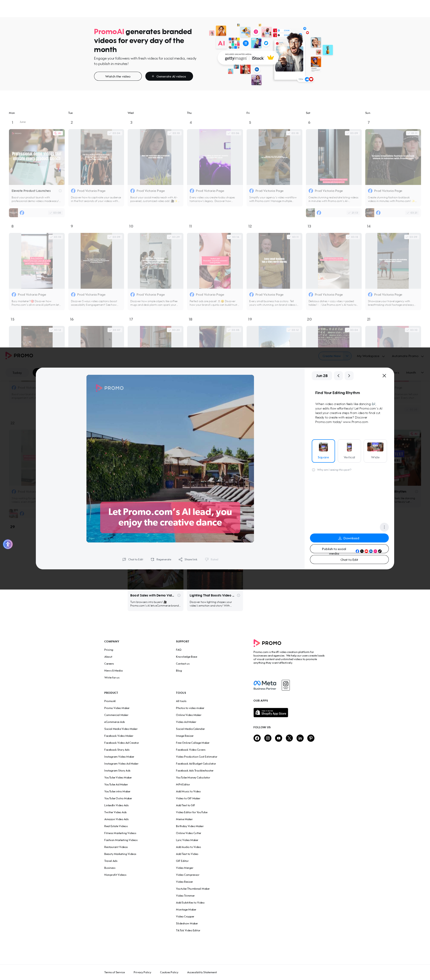Click the Instagram partner badge in footer
The width and height of the screenshot is (430, 980).
coord(286,685)
